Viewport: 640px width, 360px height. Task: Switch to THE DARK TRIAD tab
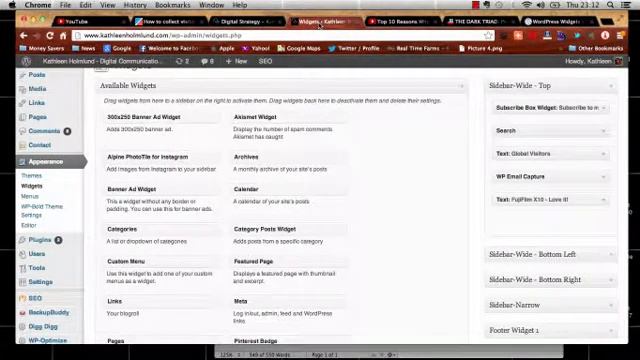pos(480,21)
